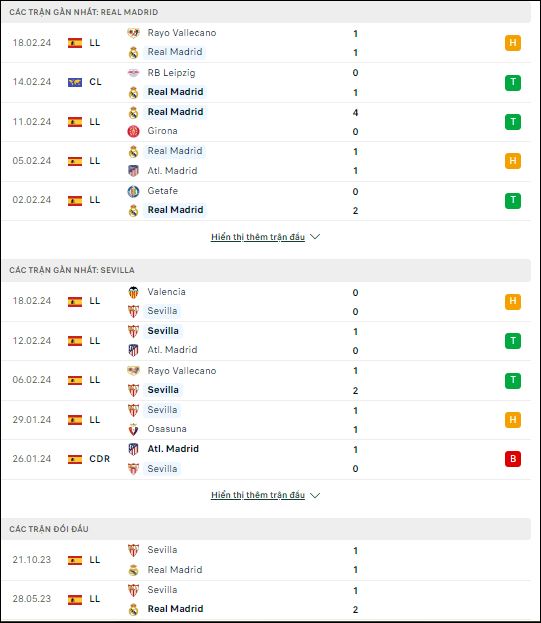Click the RB Leipzig team logo
This screenshot has width=541, height=623.
coord(133,73)
